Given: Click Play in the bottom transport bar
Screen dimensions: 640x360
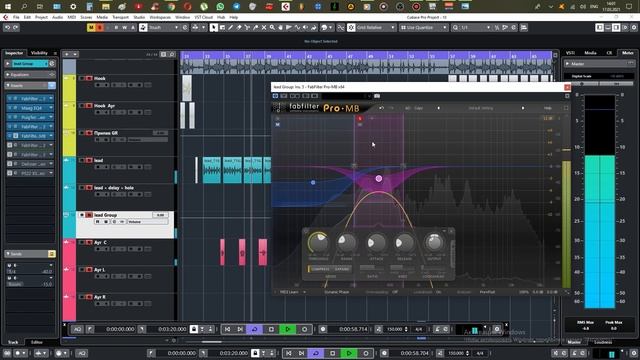Looking at the screenshot, I should click(x=349, y=353).
